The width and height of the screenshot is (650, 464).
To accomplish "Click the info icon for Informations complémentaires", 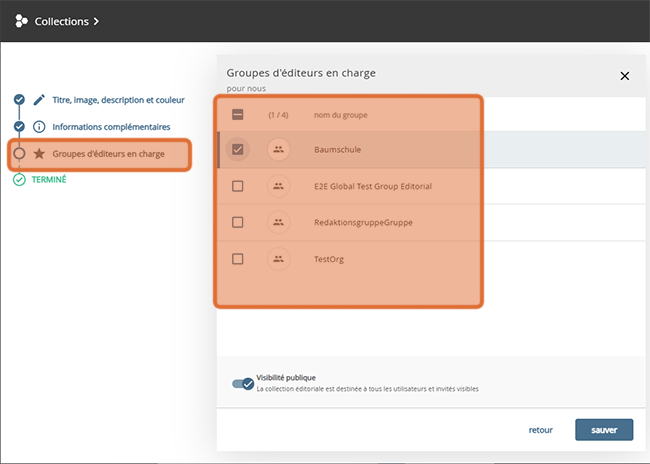I will [x=39, y=127].
